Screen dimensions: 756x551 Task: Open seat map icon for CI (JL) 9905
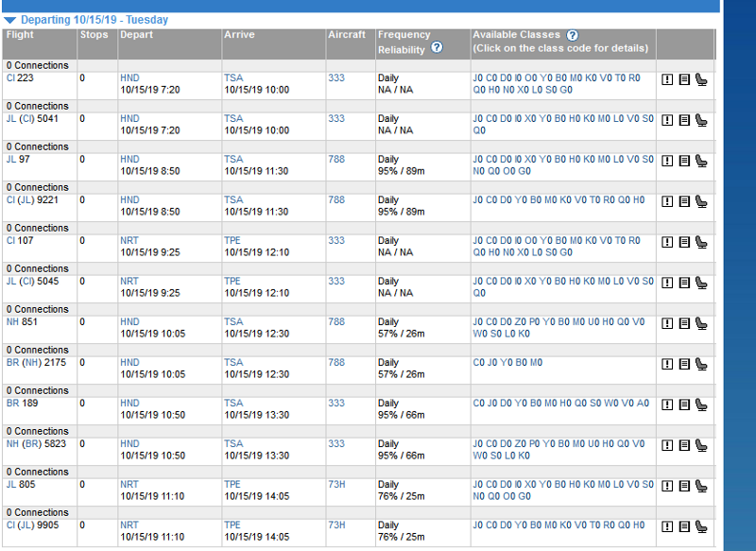tap(701, 526)
